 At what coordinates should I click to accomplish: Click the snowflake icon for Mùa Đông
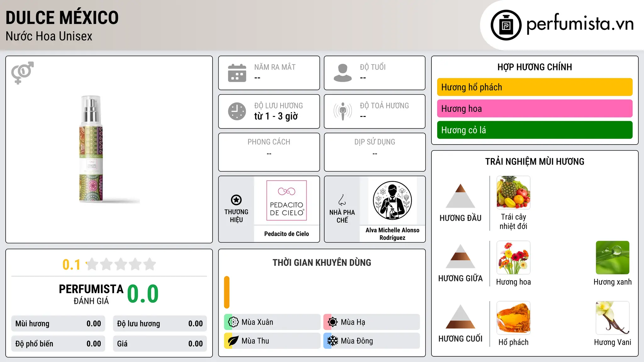click(333, 341)
